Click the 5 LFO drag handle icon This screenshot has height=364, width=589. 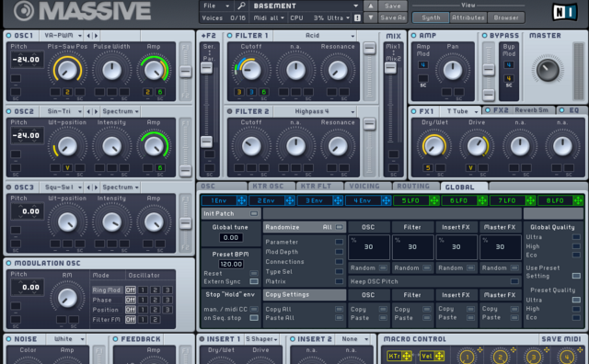[x=433, y=200]
